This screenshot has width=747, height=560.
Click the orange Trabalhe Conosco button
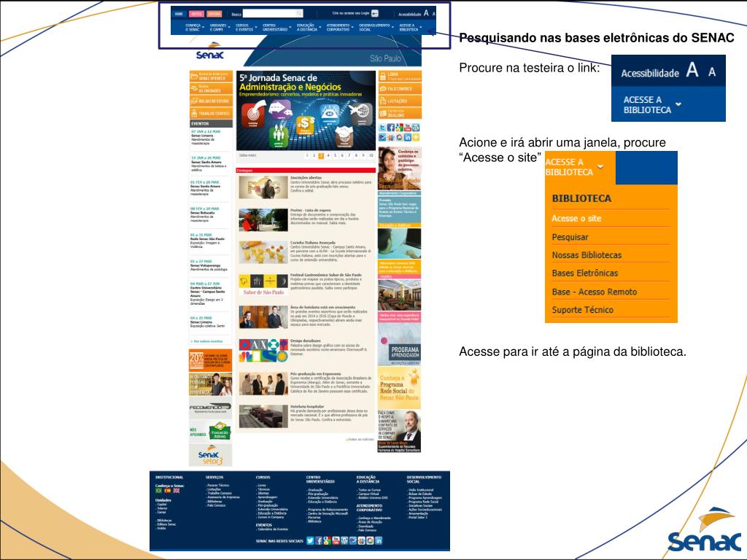point(211,113)
